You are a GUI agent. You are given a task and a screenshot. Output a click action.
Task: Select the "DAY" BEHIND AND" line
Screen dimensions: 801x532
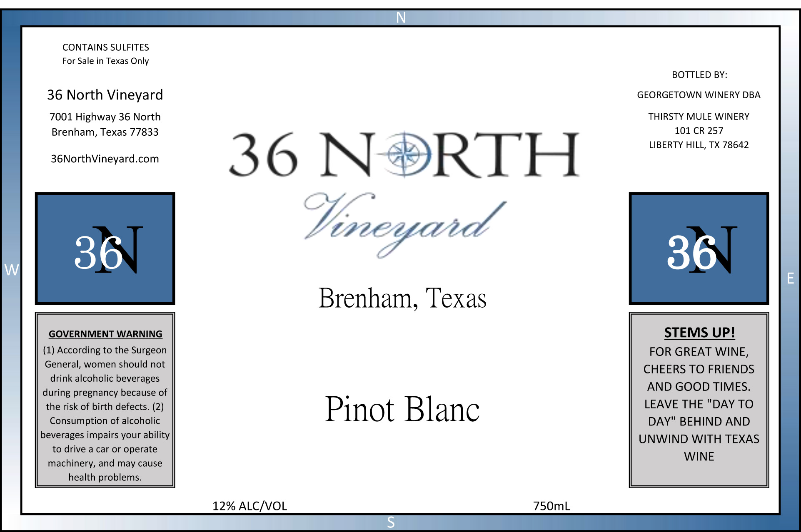[699, 422]
